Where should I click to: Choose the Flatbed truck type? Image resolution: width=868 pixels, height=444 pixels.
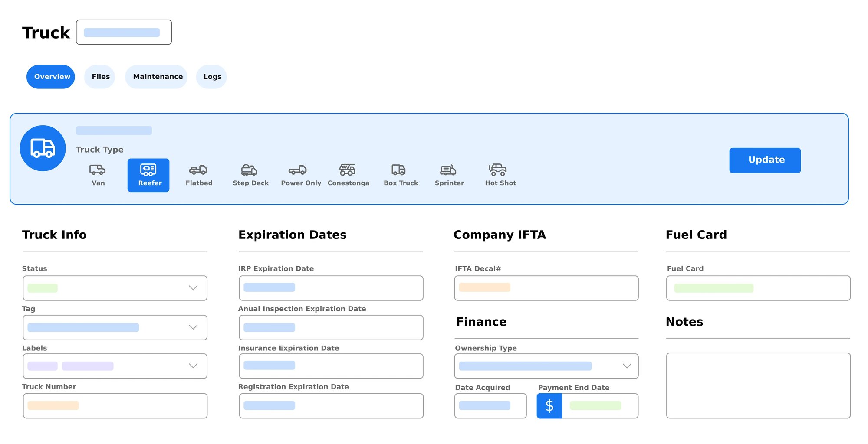199,175
